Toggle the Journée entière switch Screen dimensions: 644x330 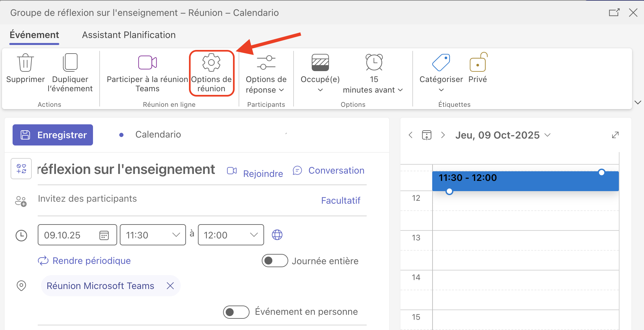click(x=274, y=261)
